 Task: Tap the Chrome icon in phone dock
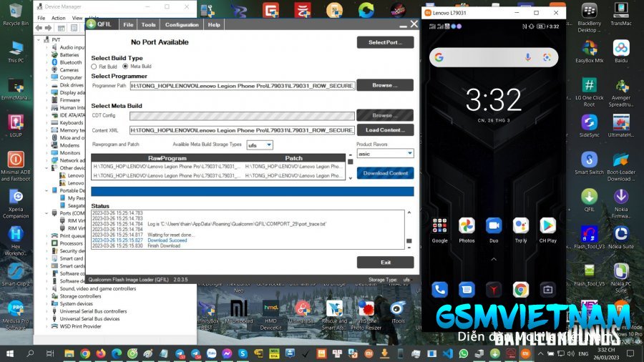tap(521, 290)
